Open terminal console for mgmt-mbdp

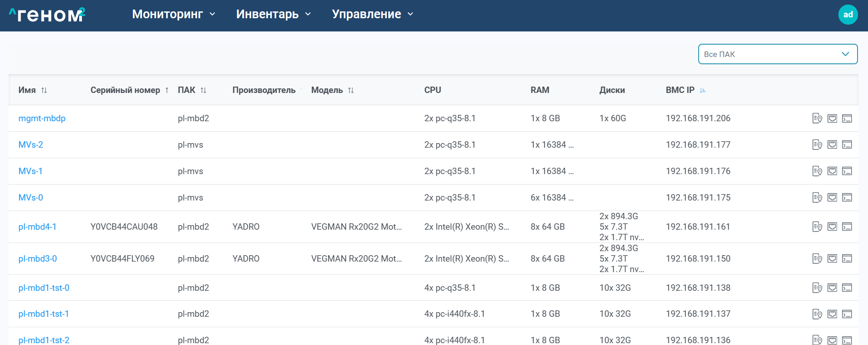pyautogui.click(x=847, y=118)
